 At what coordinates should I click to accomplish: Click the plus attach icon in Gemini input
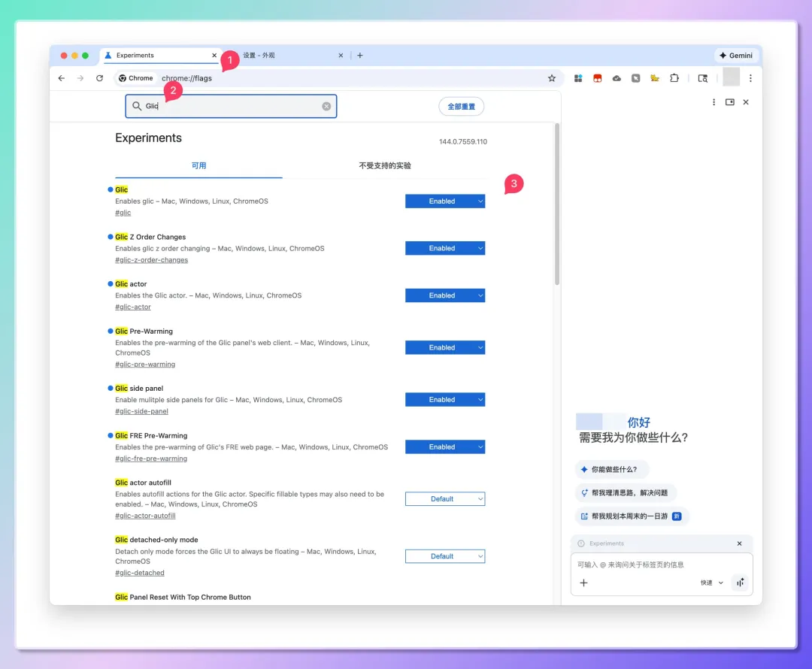[583, 583]
